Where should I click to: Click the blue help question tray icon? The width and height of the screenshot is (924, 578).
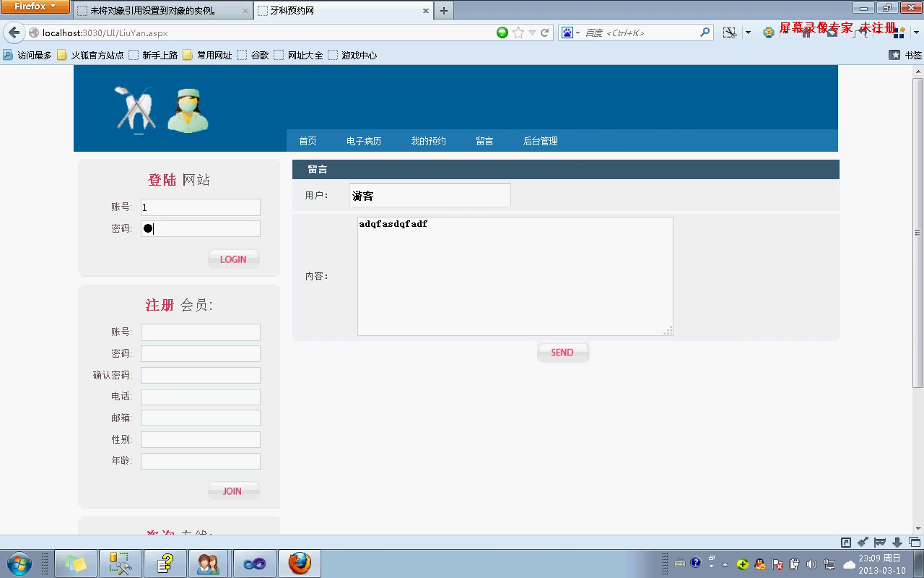pos(695,563)
